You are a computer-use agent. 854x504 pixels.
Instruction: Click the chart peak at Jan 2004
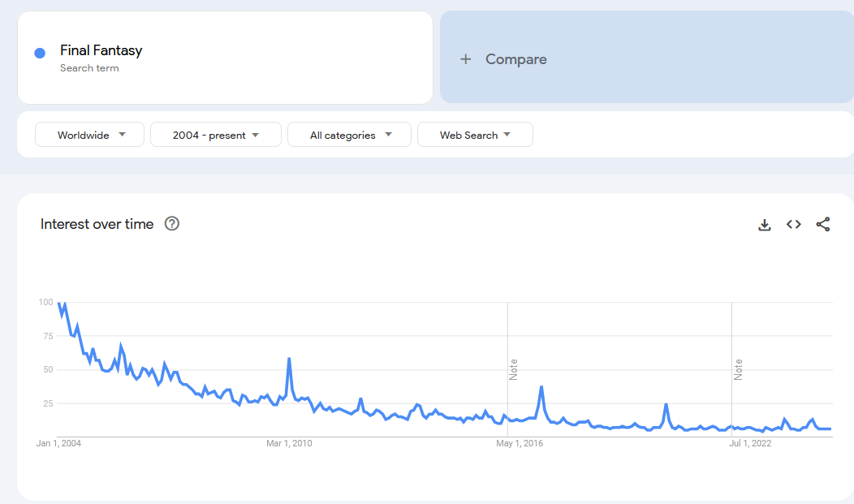58,304
